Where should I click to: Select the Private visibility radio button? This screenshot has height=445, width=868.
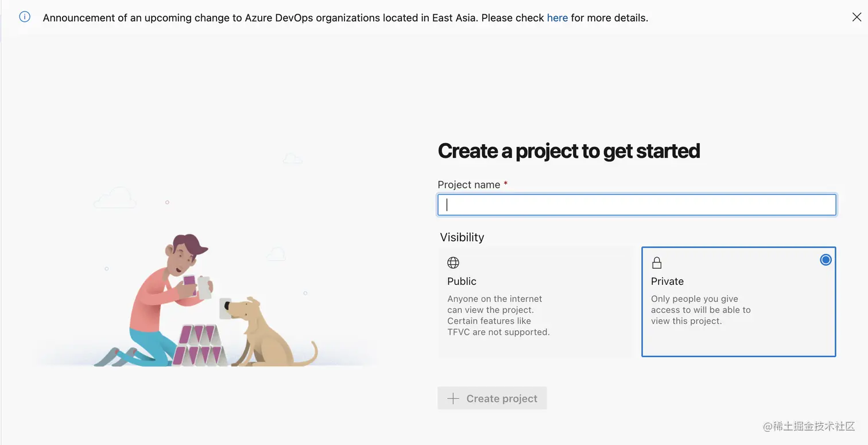(x=826, y=260)
